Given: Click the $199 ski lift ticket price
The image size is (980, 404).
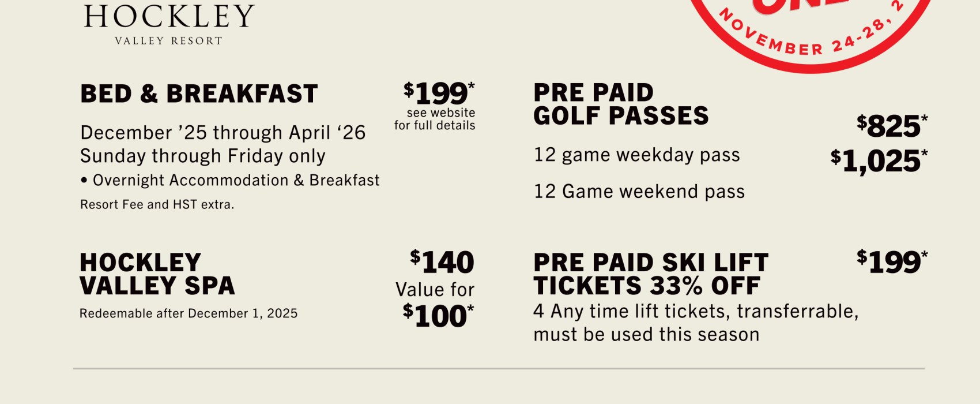Looking at the screenshot, I should 892,263.
